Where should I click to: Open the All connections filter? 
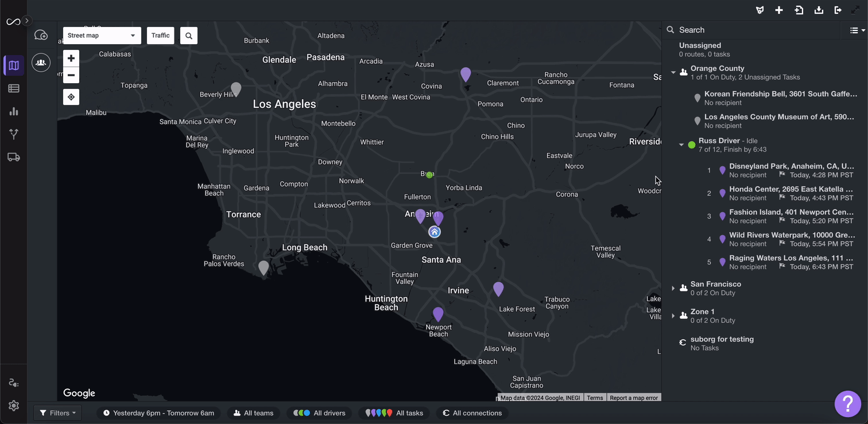(x=472, y=413)
